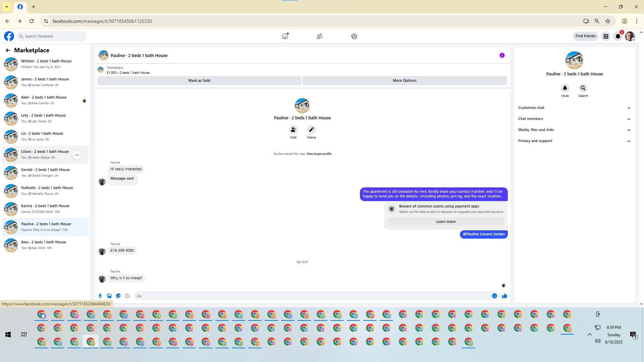Click the Aa message input field
Image resolution: width=644 pixels, height=362 pixels.
click(312, 296)
